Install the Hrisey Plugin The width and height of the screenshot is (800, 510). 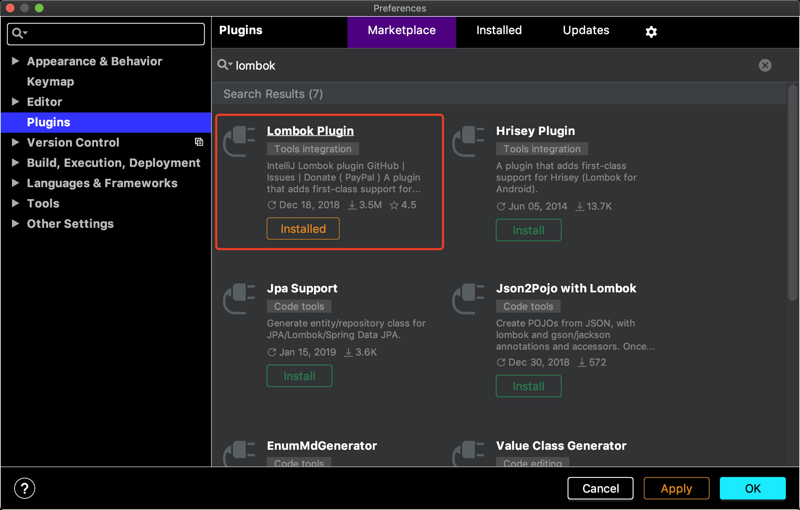(528, 229)
